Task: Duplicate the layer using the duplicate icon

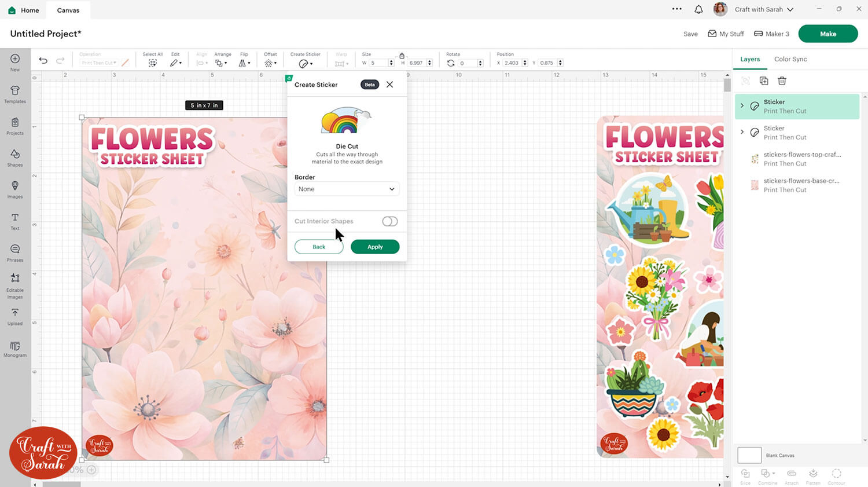Action: pos(764,81)
